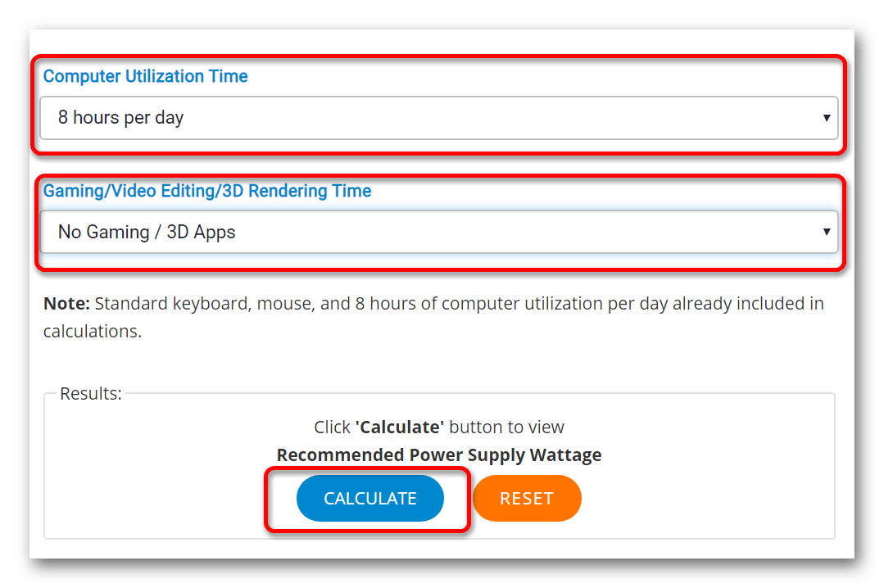This screenshot has height=588, width=884.
Task: Click 'button to view' in the results text
Action: pos(506,427)
